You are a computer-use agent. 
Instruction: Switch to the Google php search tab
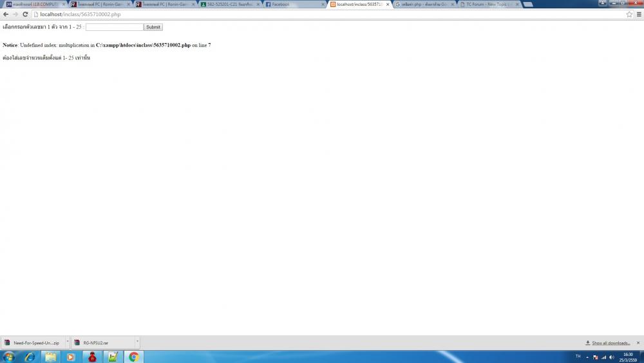424,4
